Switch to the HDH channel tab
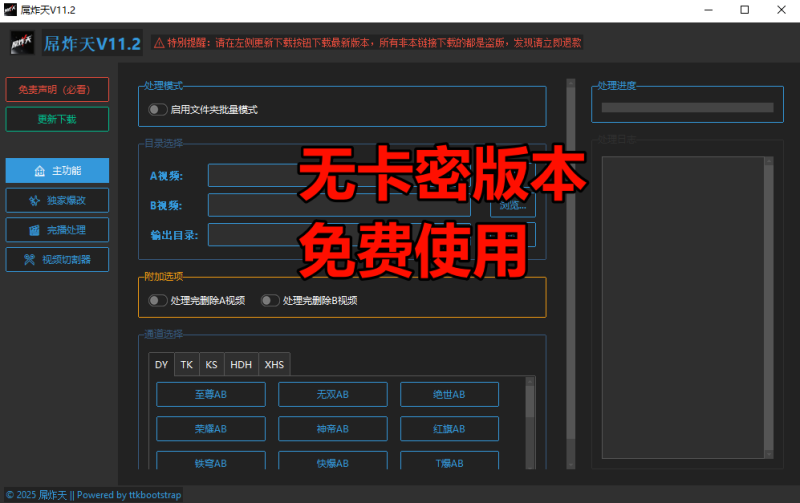Viewport: 800px width, 503px height. click(241, 364)
